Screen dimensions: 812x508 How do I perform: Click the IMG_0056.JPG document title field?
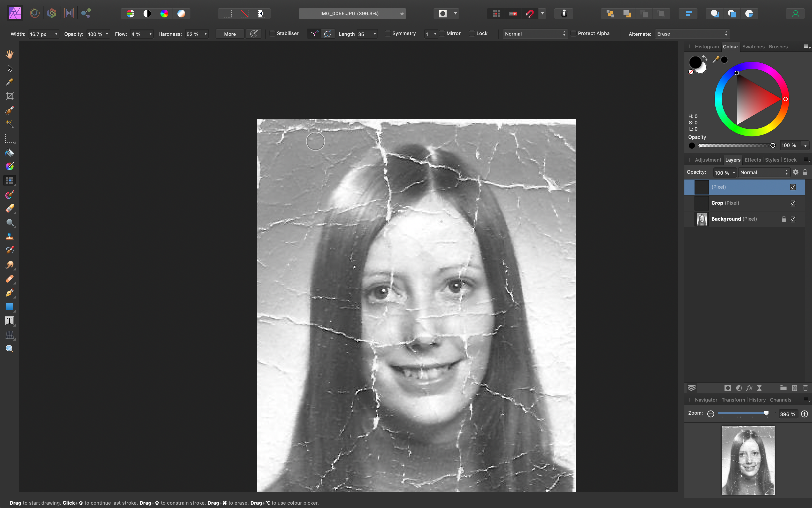(x=352, y=14)
